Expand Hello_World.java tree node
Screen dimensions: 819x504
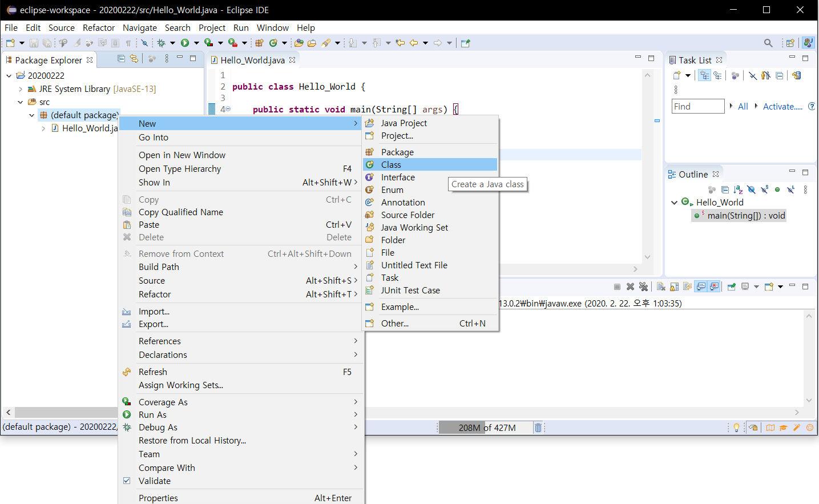tap(43, 128)
